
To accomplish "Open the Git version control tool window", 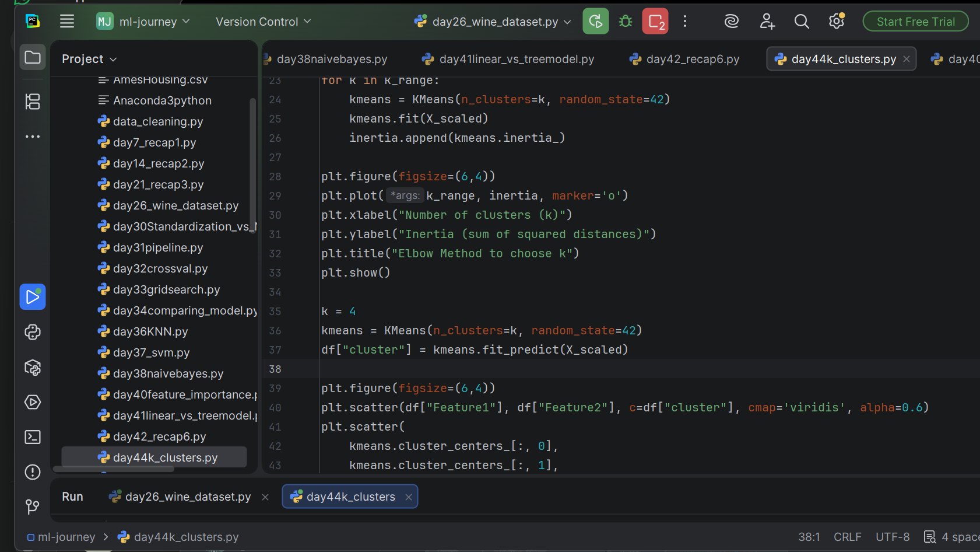I will click(x=33, y=506).
